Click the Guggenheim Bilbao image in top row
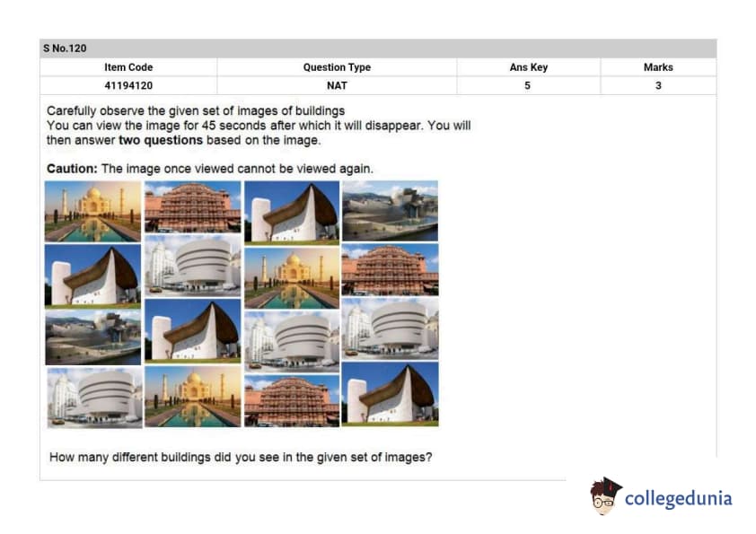Screen dimensions: 756x534 pyautogui.click(x=390, y=211)
